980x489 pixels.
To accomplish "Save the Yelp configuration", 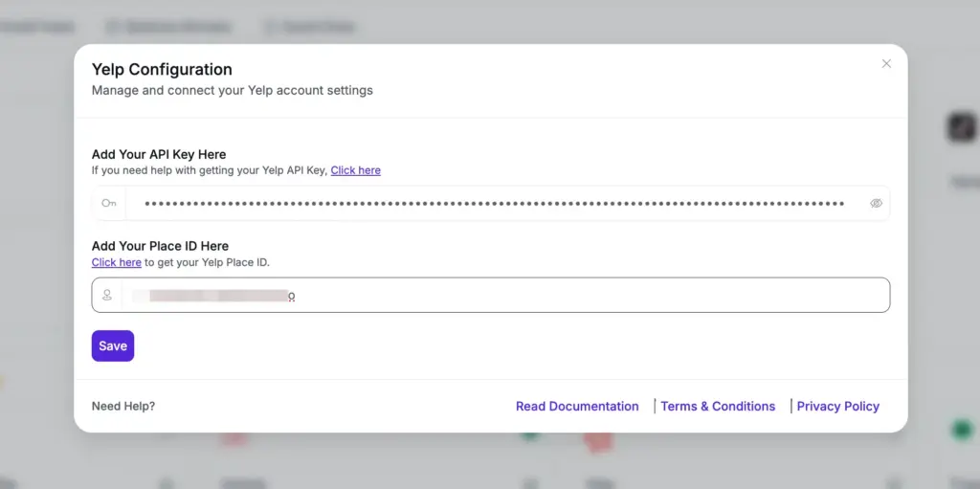I will click(113, 345).
